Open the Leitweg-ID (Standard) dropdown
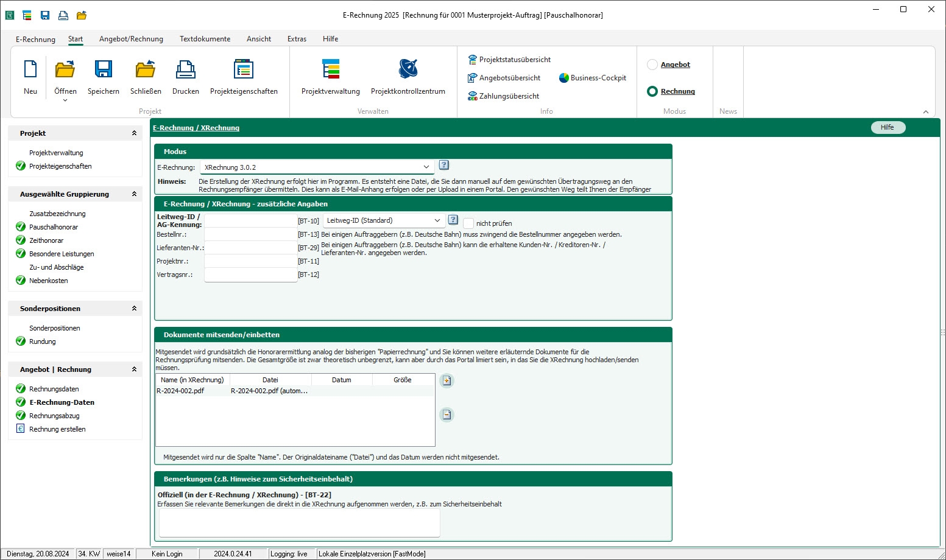946x560 pixels. click(384, 220)
